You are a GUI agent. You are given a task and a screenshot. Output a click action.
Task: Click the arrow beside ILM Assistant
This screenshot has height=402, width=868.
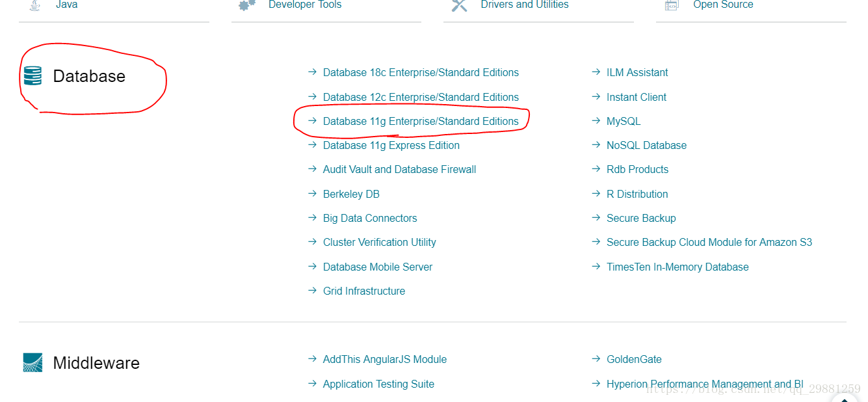[x=596, y=72]
